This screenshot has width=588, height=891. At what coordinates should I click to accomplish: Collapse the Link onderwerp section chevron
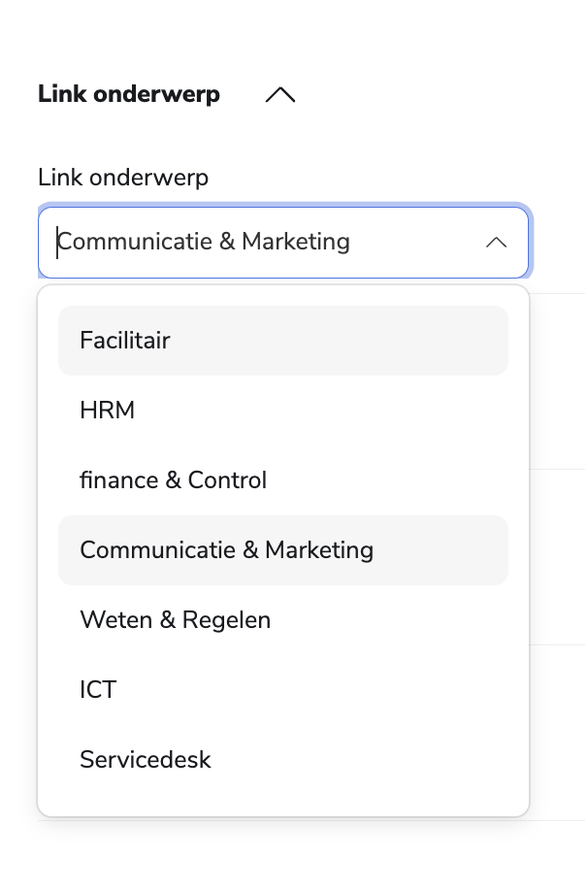coord(279,95)
